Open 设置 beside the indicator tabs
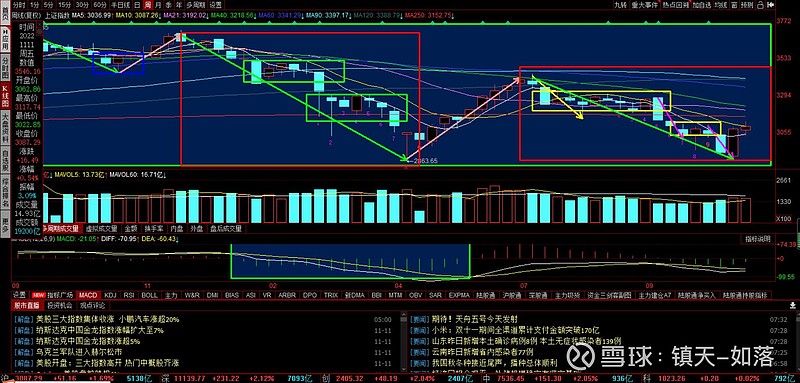This screenshot has height=383, width=800. coord(19,295)
